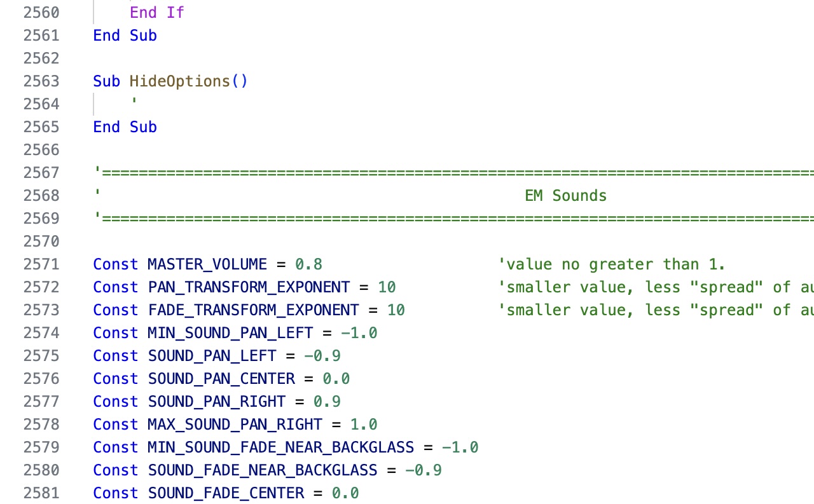Viewport: 814px width, 504px height.
Task: Click the 'value no greater than 1.' comment
Action: pos(612,264)
